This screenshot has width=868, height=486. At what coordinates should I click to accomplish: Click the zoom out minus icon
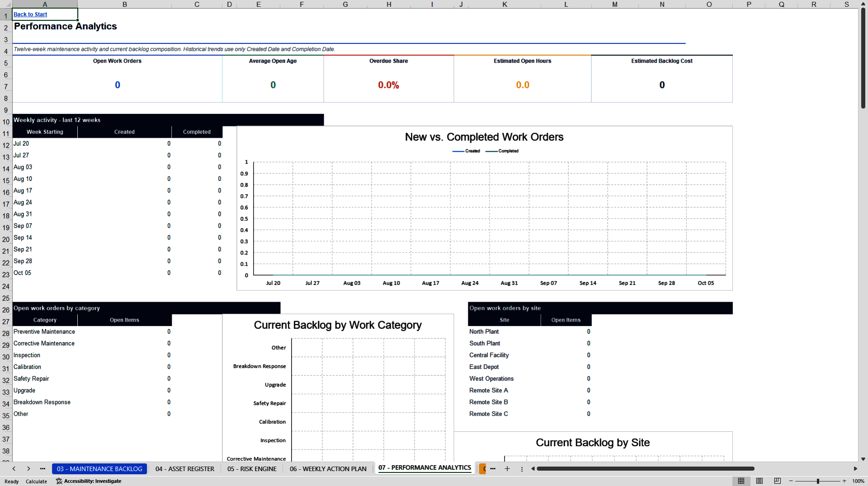point(791,481)
